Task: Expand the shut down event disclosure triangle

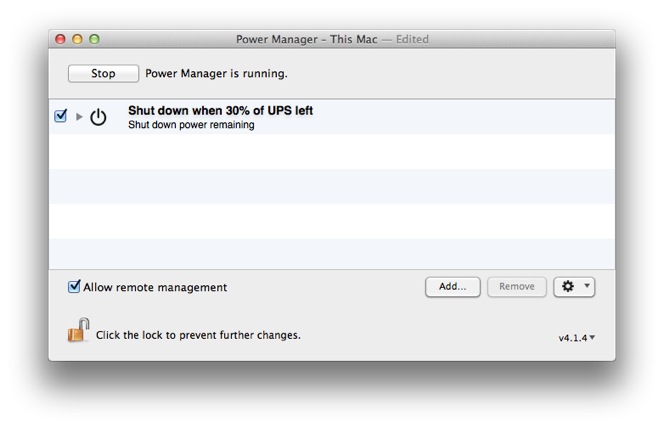Action: pyautogui.click(x=79, y=116)
